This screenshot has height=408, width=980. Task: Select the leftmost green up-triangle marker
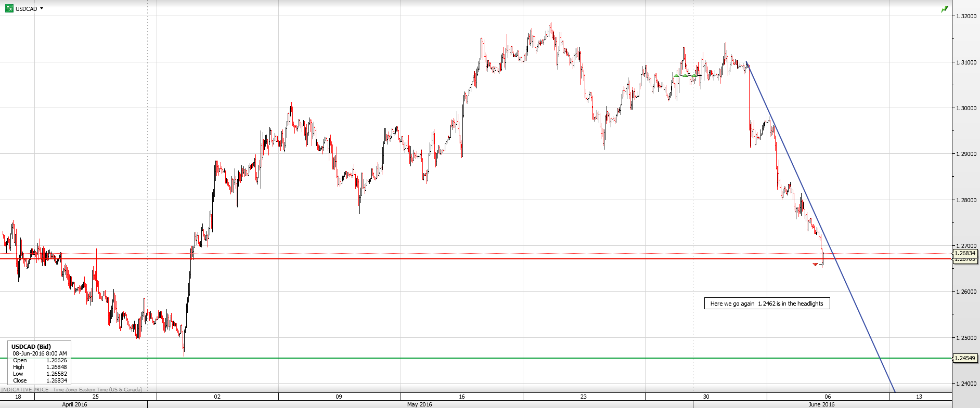click(676, 75)
